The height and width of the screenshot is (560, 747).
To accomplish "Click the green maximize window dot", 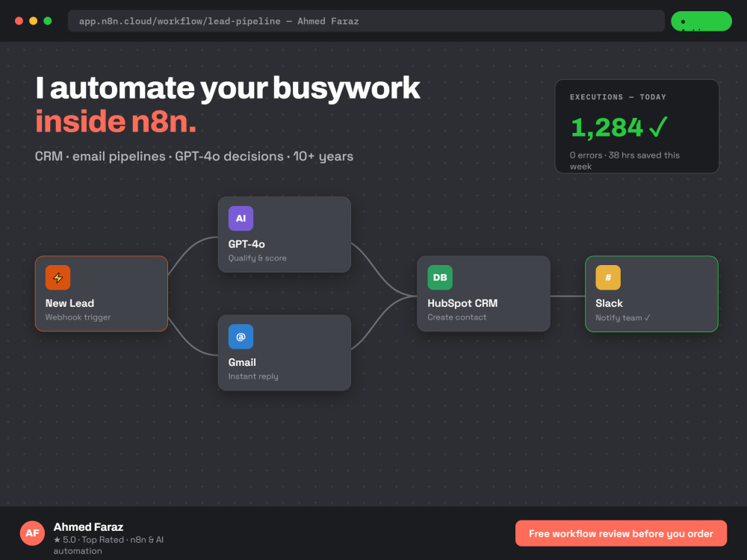I will [48, 21].
